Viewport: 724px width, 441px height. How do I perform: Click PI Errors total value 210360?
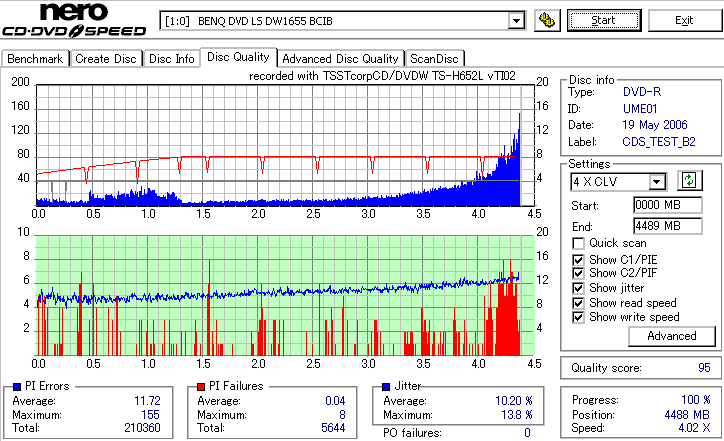(x=142, y=428)
